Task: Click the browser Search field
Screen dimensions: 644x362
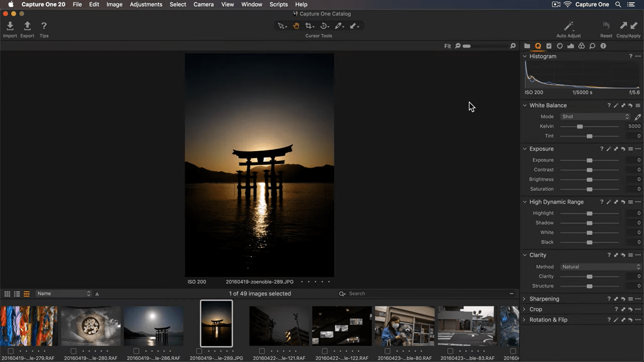Action: pos(402,294)
